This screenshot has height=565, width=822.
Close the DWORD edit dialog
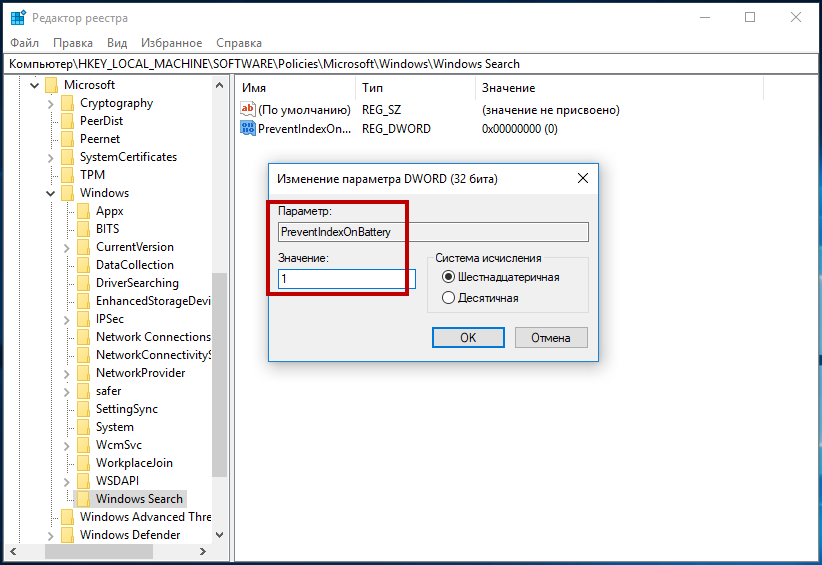tap(582, 178)
